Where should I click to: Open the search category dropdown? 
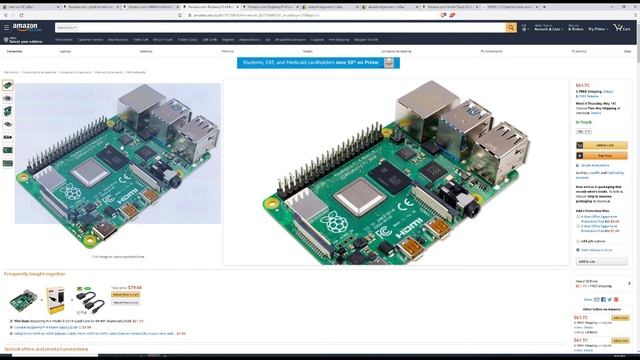point(66,27)
